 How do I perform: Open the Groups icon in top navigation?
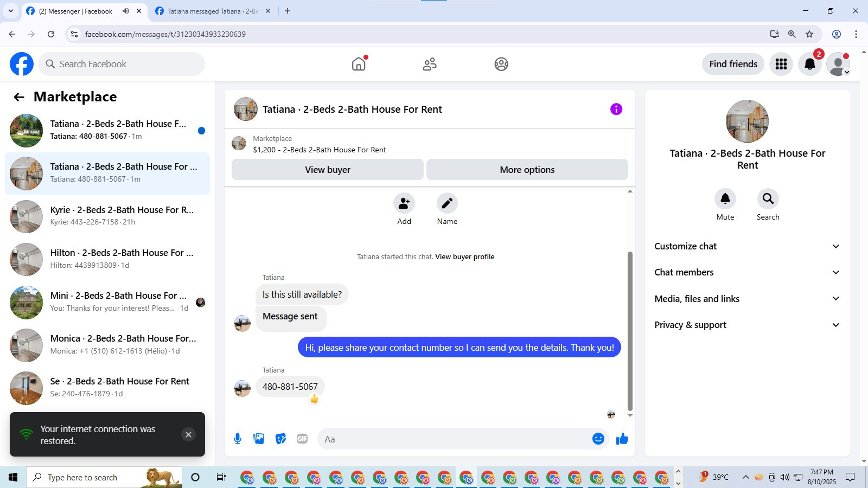click(501, 64)
